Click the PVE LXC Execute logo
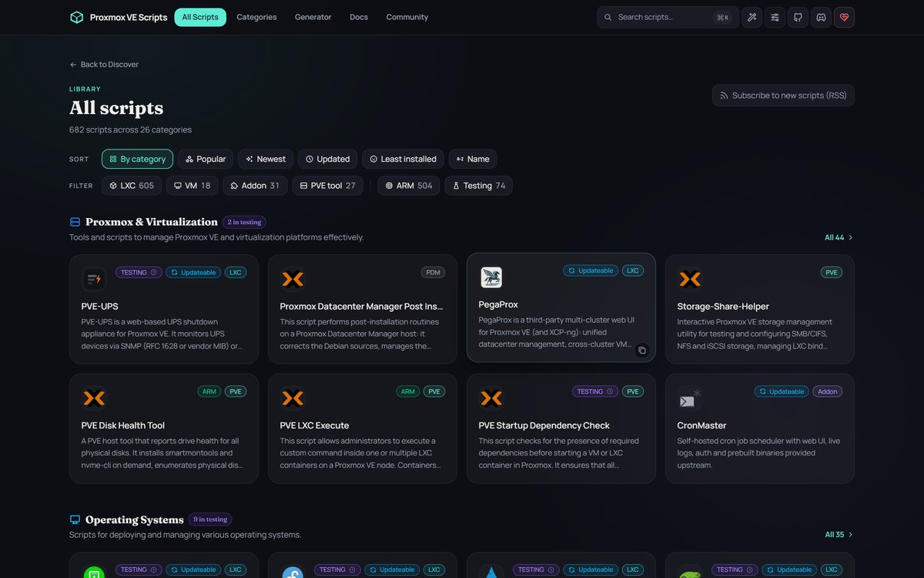This screenshot has width=924, height=578. pos(292,398)
